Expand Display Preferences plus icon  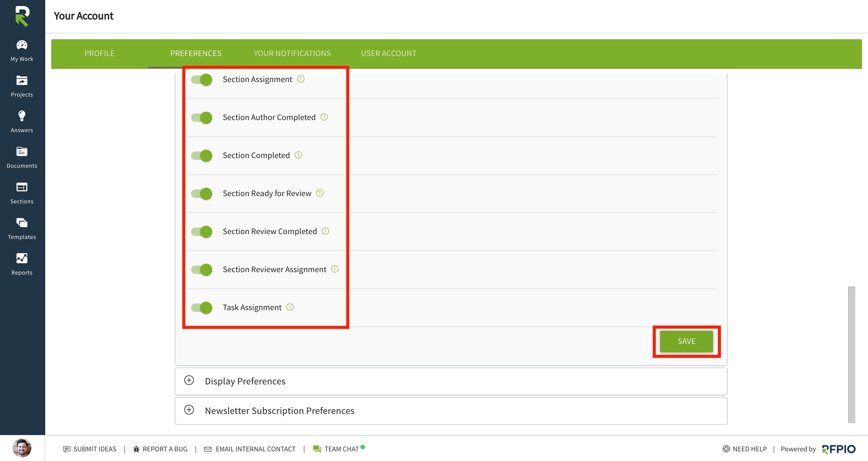[x=189, y=380]
